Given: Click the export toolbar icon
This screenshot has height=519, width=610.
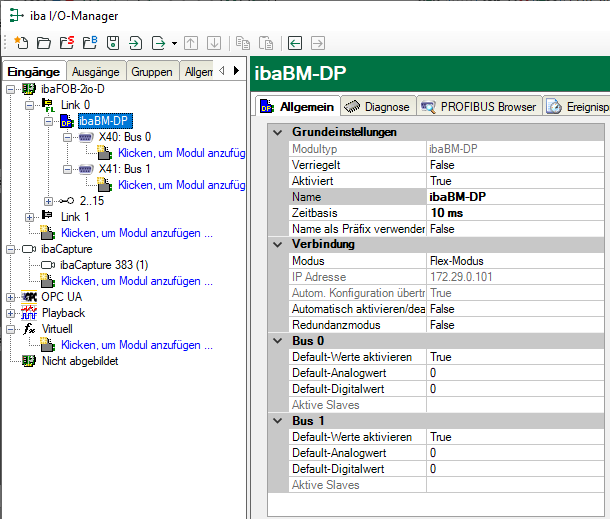Looking at the screenshot, I should point(158,43).
